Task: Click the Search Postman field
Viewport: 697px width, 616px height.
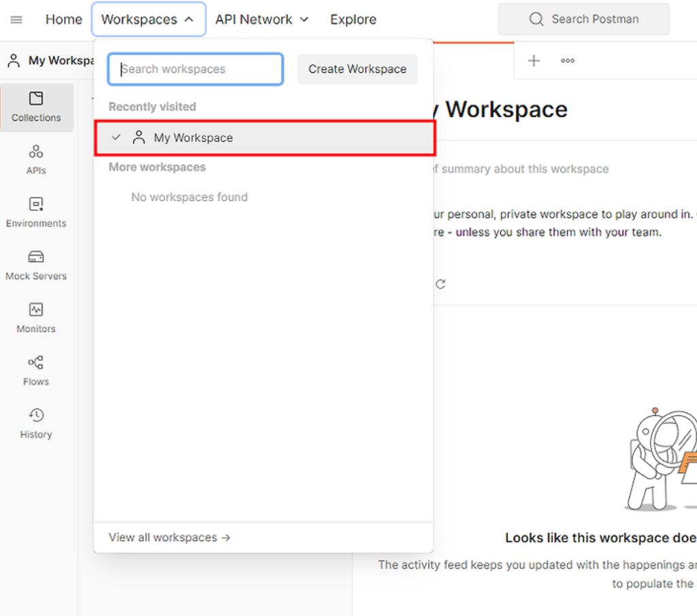Action: [x=583, y=19]
